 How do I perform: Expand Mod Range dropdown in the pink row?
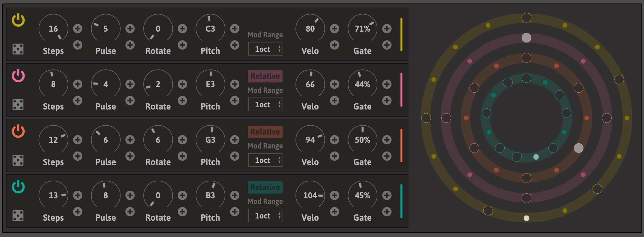(265, 105)
